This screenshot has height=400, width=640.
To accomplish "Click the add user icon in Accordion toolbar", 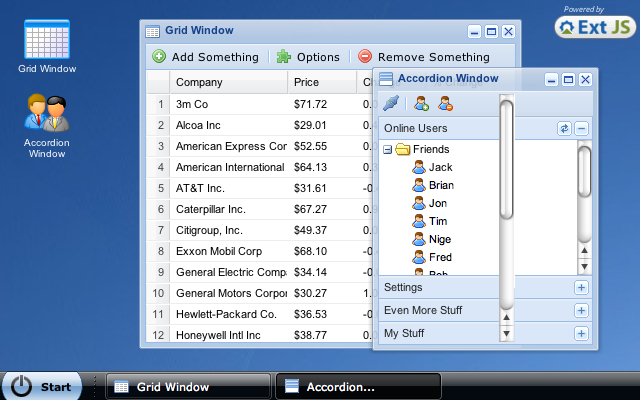I will click(421, 103).
